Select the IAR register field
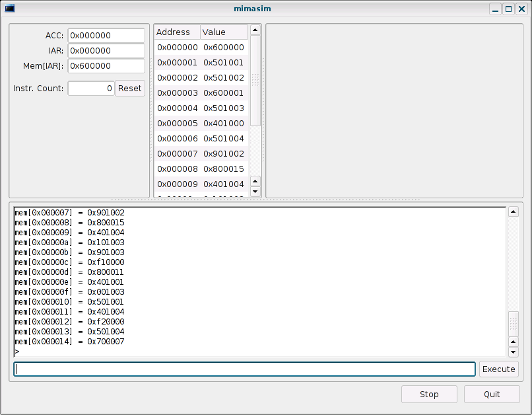 pos(106,51)
